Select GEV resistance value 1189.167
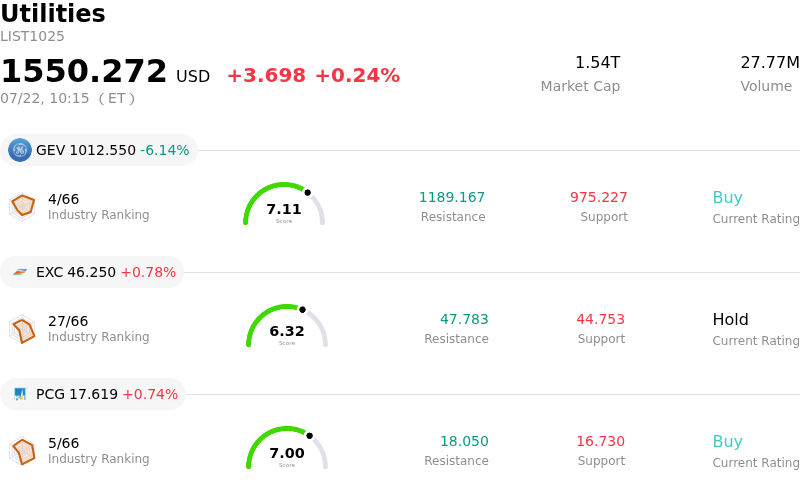 [452, 197]
